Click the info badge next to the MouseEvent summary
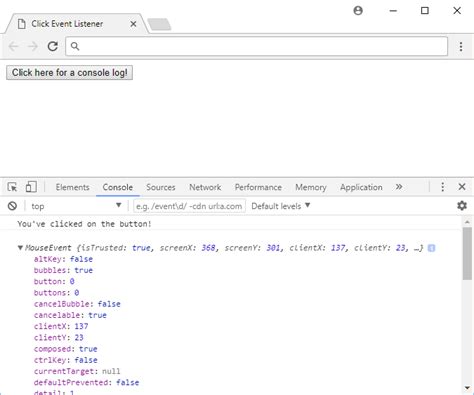The image size is (474, 395). tap(431, 248)
